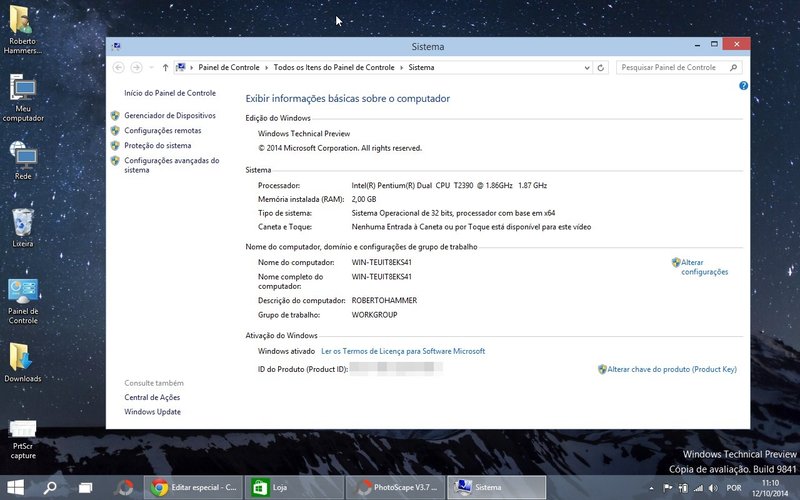Open the Rede desktop icon
The width and height of the screenshot is (800, 500).
pos(23,161)
